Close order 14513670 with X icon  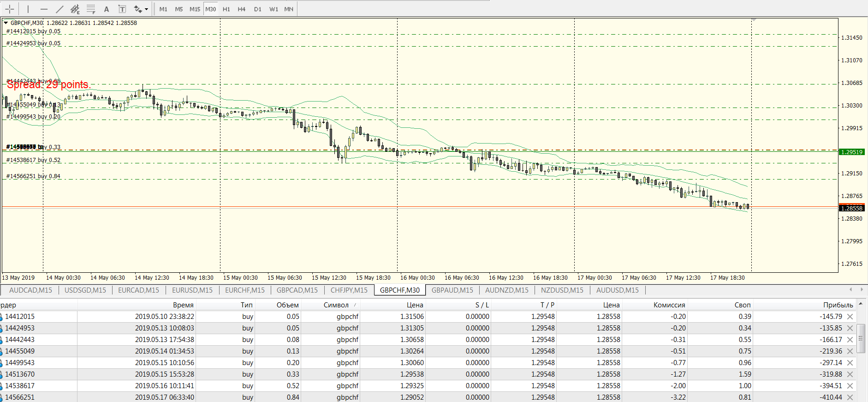pyautogui.click(x=850, y=374)
